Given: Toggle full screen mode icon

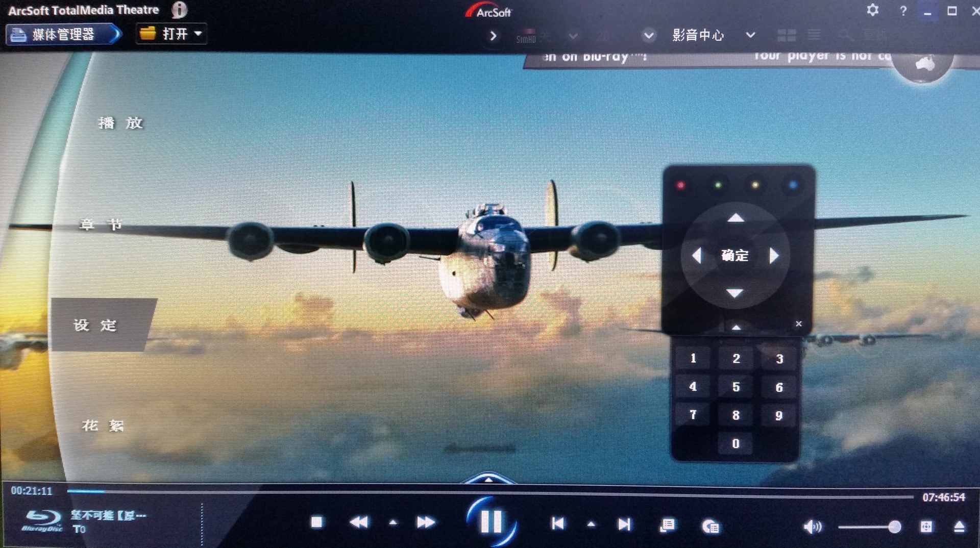Looking at the screenshot, I should click(926, 527).
